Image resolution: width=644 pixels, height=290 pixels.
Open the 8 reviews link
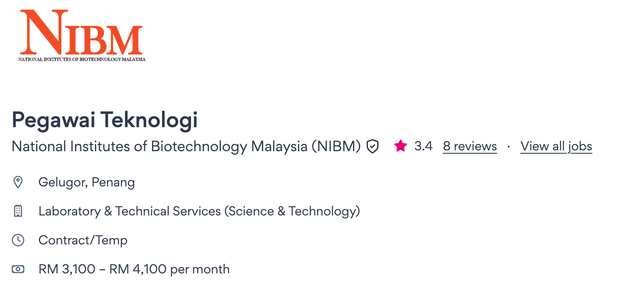[x=470, y=146]
